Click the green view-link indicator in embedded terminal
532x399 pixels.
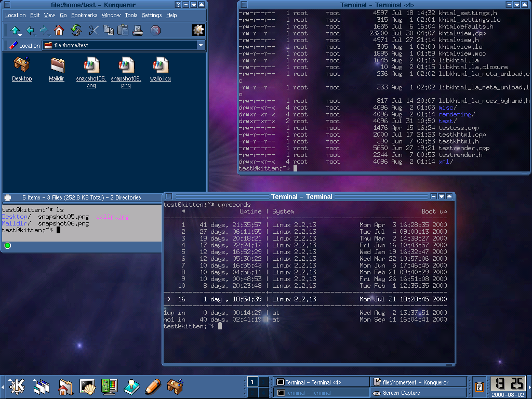[x=7, y=246]
